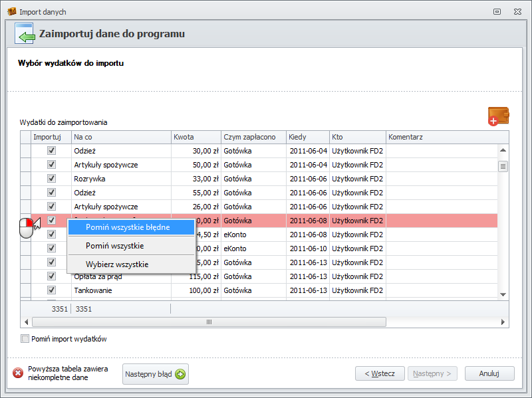Go back with the Wstecz button

click(380, 373)
